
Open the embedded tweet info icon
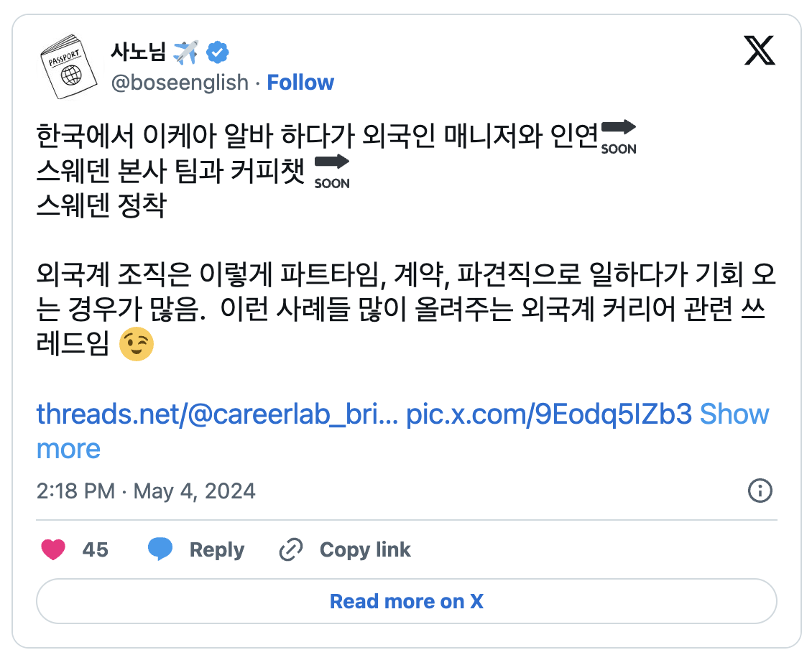pyautogui.click(x=760, y=491)
